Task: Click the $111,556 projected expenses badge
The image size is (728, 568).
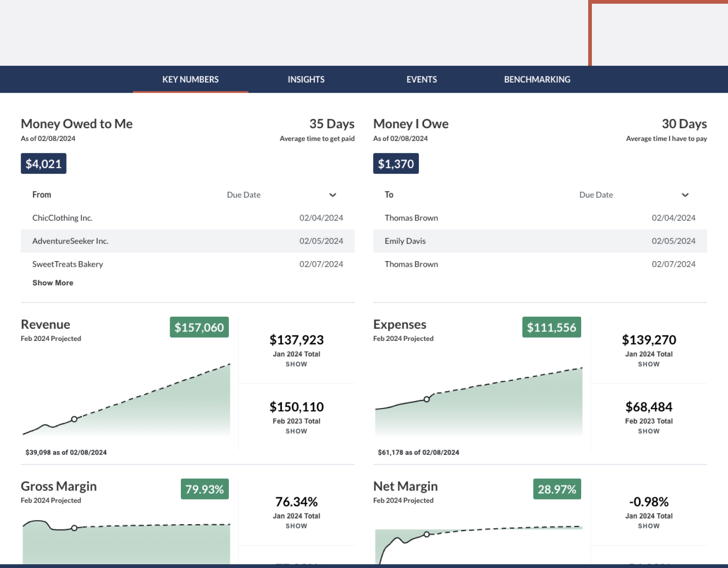Action: tap(551, 327)
